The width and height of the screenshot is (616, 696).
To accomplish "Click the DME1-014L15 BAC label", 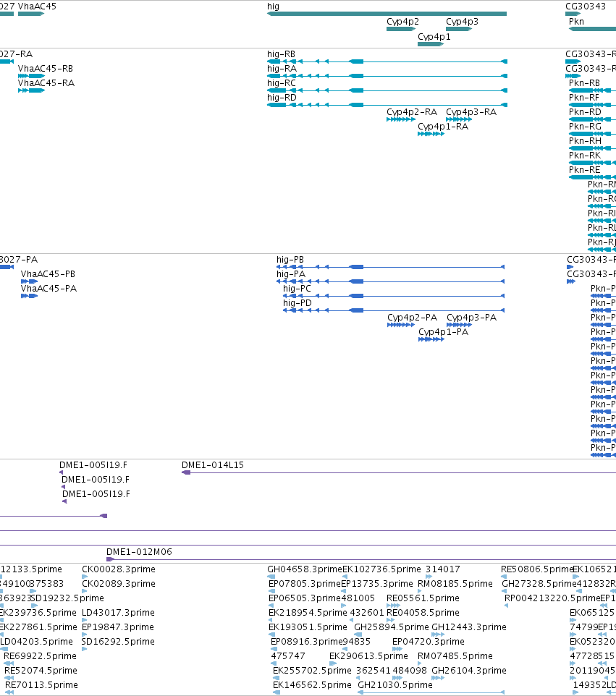I will pos(213,465).
